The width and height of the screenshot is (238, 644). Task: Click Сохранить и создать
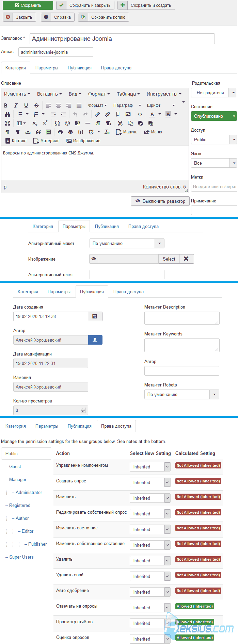pyautogui.click(x=146, y=5)
